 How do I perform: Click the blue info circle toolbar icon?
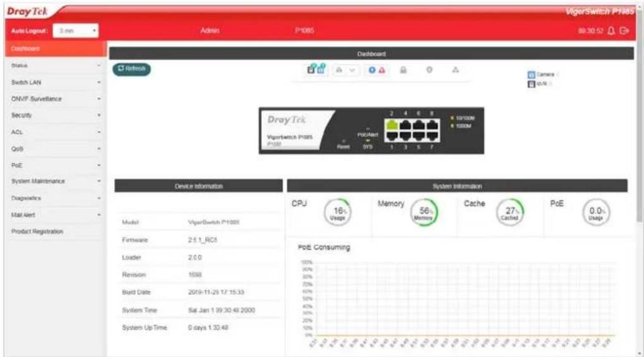coord(372,70)
